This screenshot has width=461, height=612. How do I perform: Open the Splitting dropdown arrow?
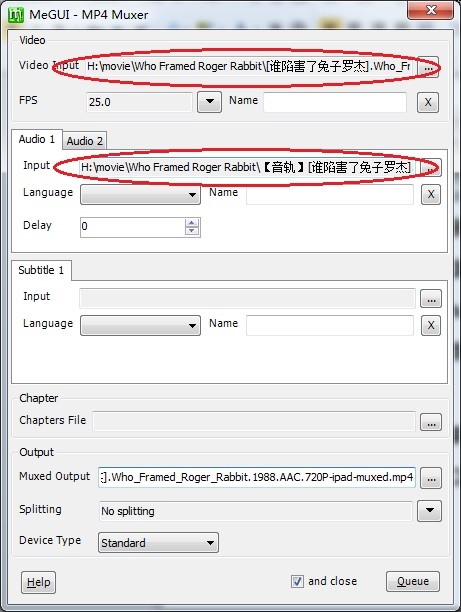(429, 511)
